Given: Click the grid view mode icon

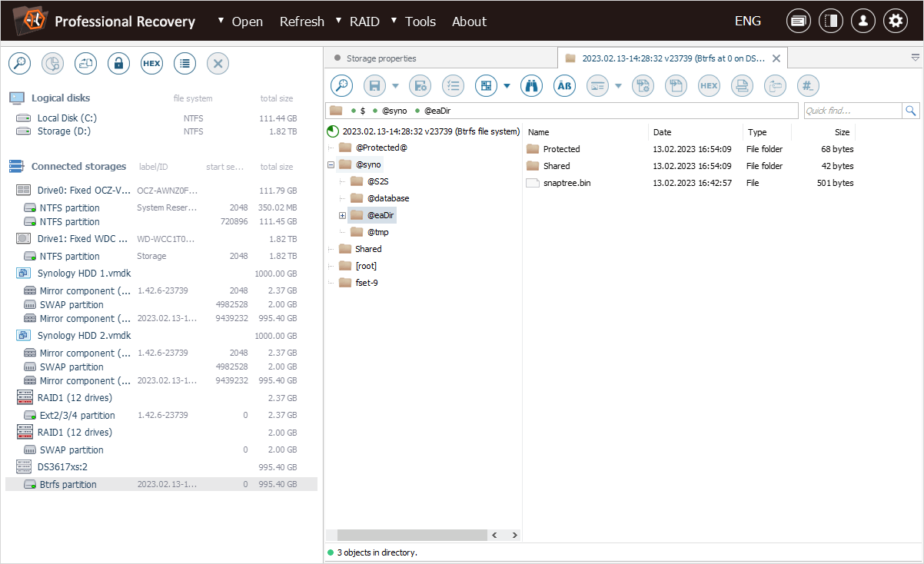Looking at the screenshot, I should (486, 86).
